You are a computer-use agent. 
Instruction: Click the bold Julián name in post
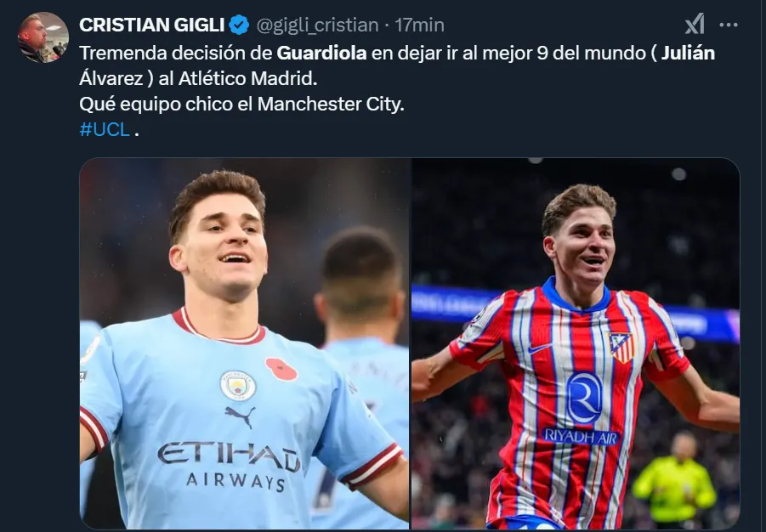688,53
